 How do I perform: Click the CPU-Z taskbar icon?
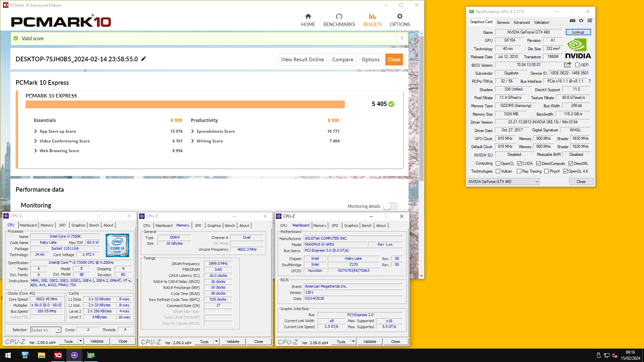point(74,355)
